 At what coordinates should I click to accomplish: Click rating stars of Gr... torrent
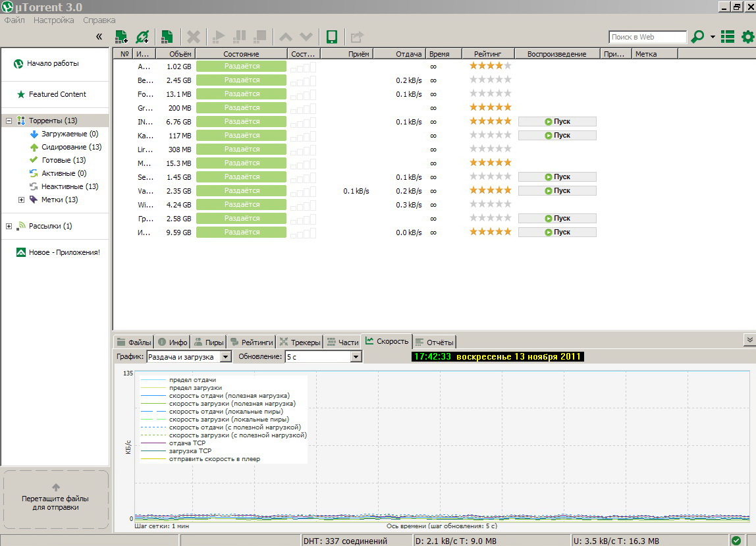[491, 107]
